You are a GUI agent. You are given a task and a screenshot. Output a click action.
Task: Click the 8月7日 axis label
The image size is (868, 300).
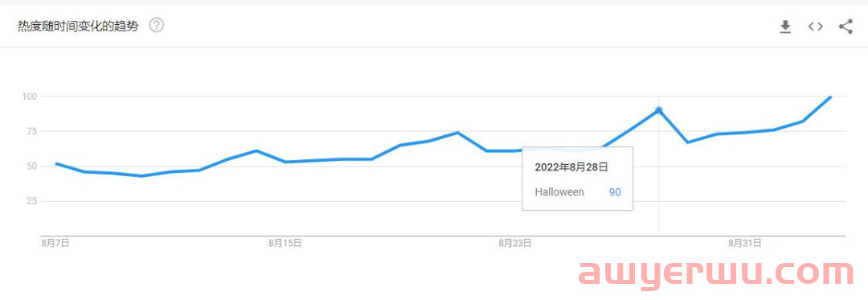coord(55,242)
